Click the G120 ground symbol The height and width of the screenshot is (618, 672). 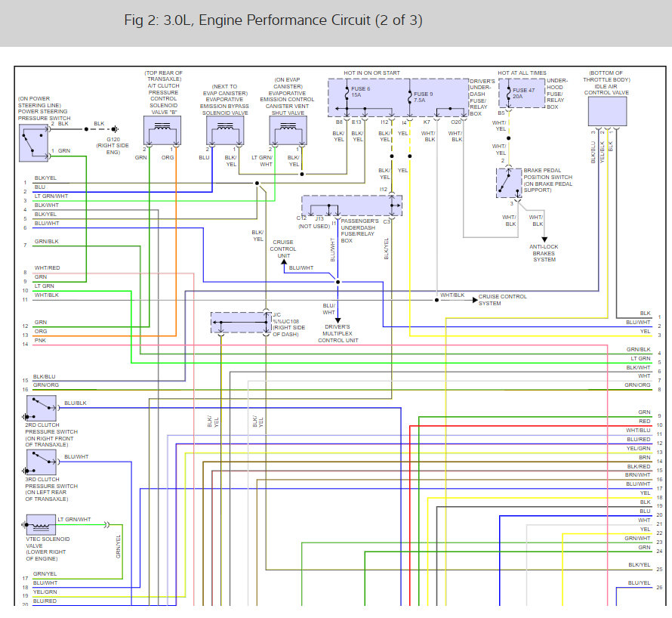[115, 129]
